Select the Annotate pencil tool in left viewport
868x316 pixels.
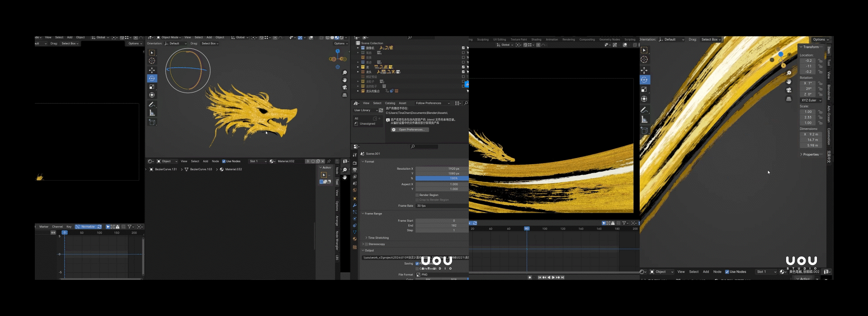point(152,104)
